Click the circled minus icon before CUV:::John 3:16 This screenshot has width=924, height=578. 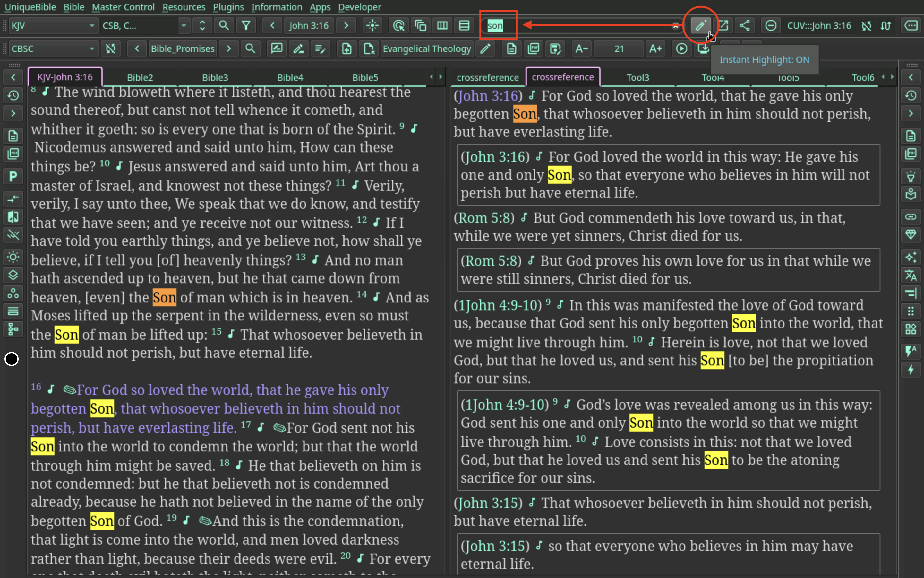771,26
